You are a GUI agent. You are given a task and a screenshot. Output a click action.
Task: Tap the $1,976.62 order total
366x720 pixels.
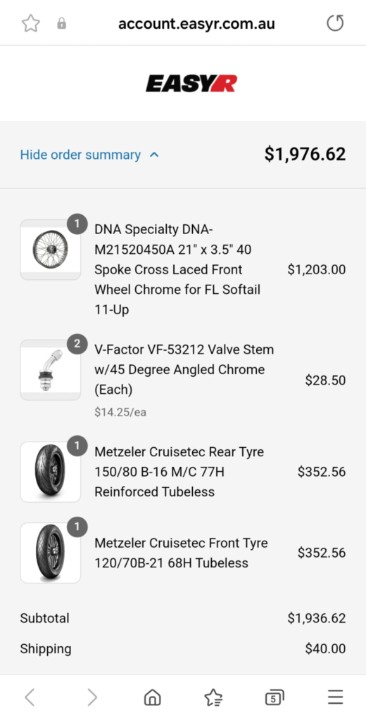click(305, 154)
